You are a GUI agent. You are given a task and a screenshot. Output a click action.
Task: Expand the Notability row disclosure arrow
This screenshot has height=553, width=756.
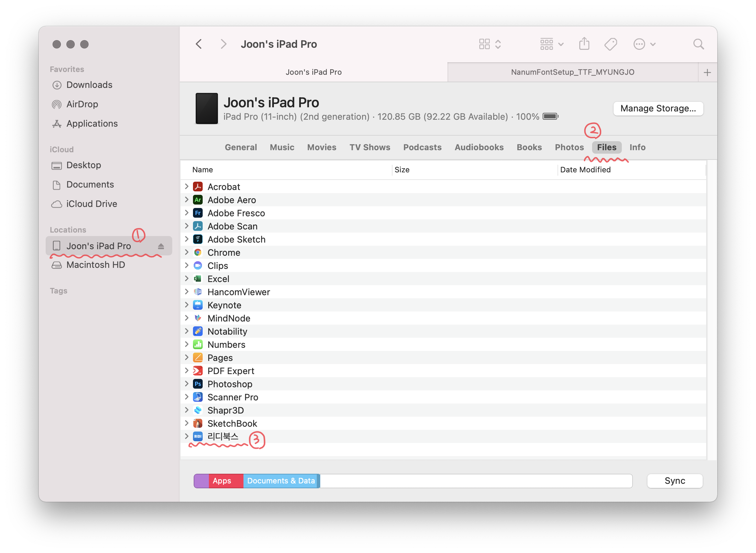click(x=187, y=331)
